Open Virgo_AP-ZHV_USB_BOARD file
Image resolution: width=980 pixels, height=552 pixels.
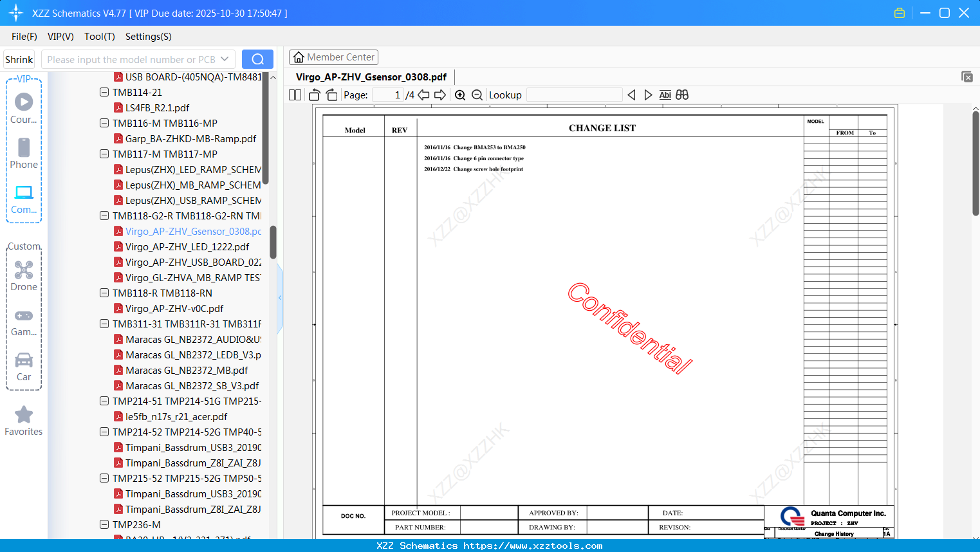pos(193,262)
